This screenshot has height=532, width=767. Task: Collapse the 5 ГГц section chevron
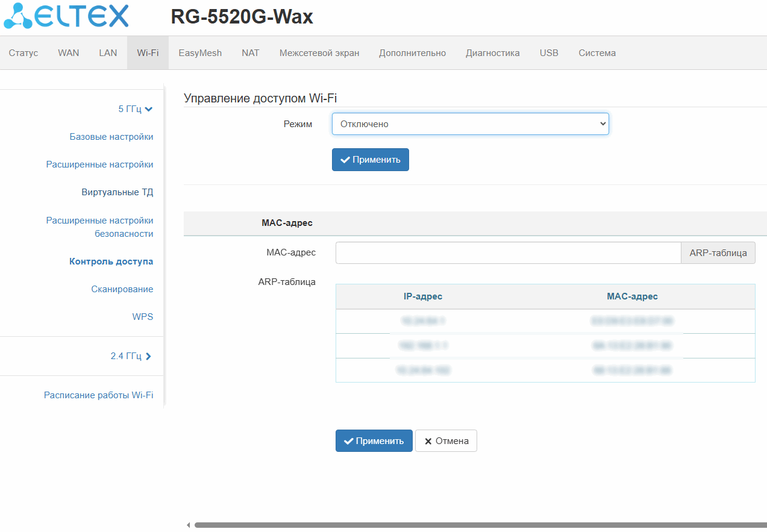point(149,109)
